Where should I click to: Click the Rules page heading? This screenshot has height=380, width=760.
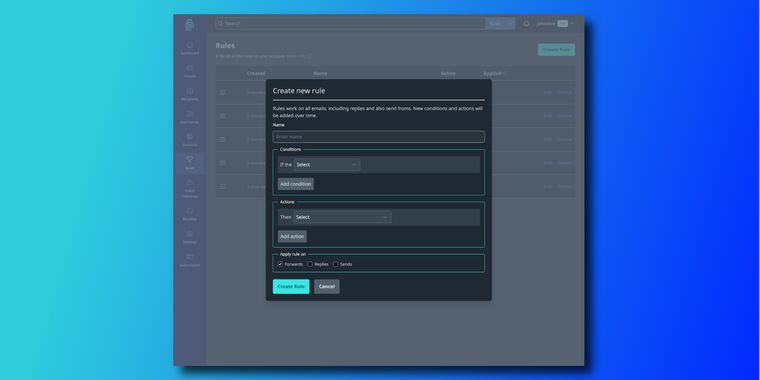click(x=225, y=46)
